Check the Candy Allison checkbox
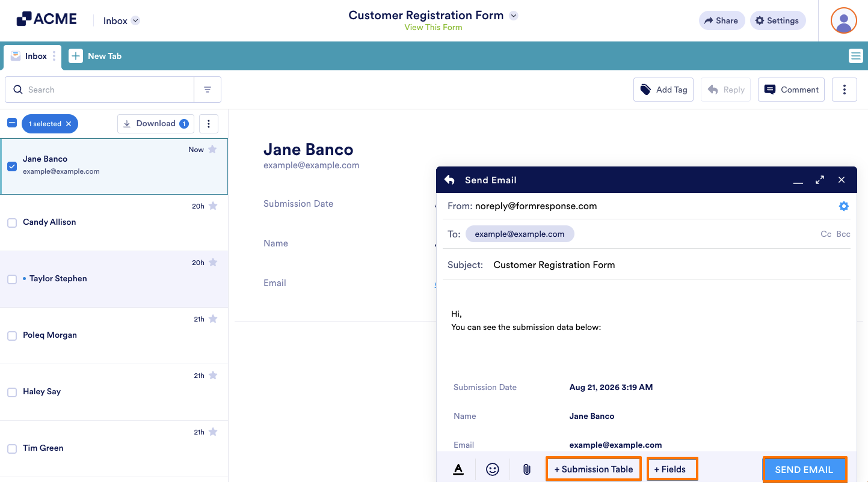The width and height of the screenshot is (868, 485). point(12,223)
